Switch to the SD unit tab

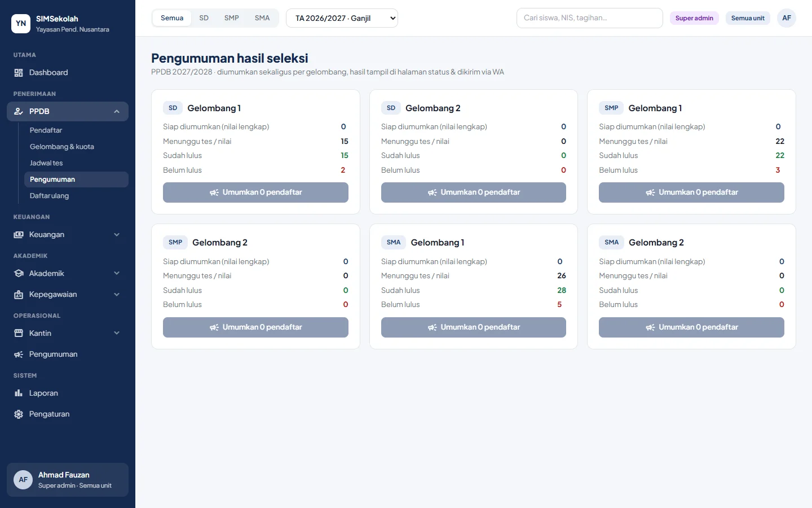204,18
